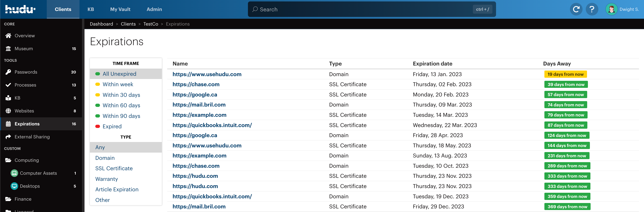
Task: Filter type by Article Expiration
Action: click(x=126, y=190)
